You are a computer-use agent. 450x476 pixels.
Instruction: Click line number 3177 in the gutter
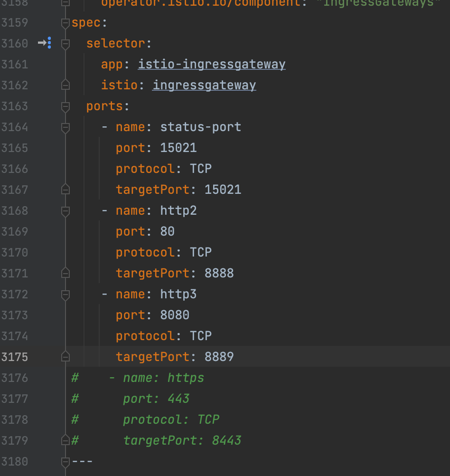(x=15, y=399)
